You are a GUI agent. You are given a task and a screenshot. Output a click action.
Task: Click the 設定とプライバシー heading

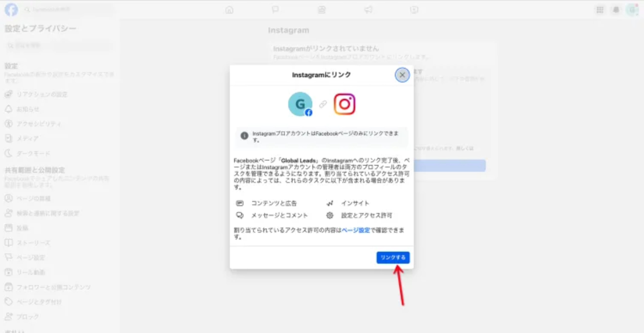point(41,29)
